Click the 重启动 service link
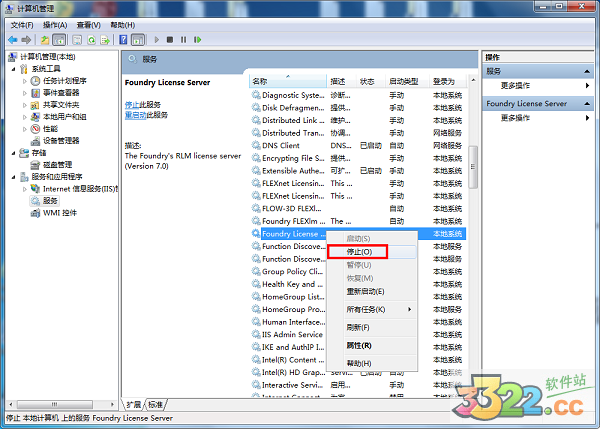 (x=135, y=115)
